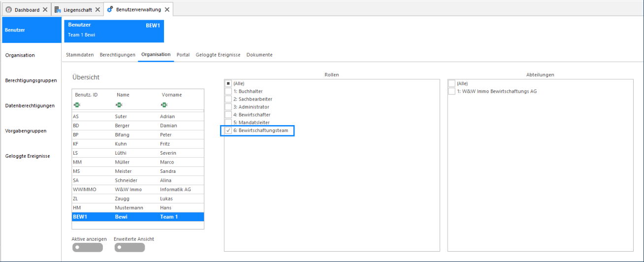Select the user row AS Suter
The height and width of the screenshot is (262, 644).
point(138,117)
